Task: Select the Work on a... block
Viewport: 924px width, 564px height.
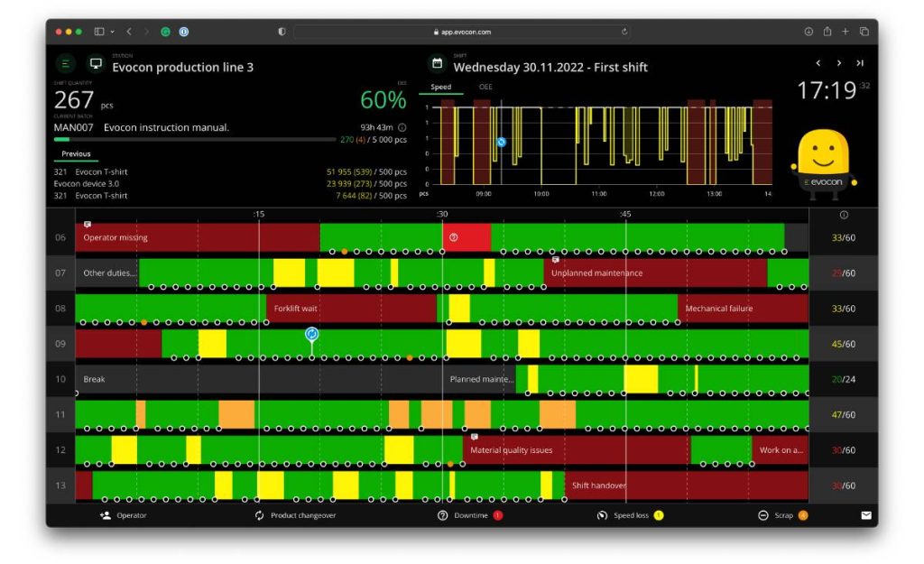Action: pos(781,449)
